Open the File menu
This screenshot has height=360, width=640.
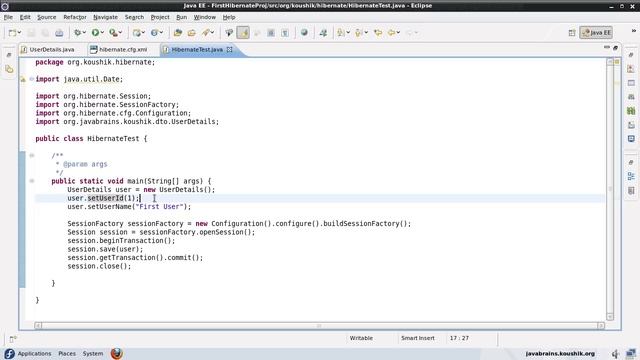[x=8, y=17]
